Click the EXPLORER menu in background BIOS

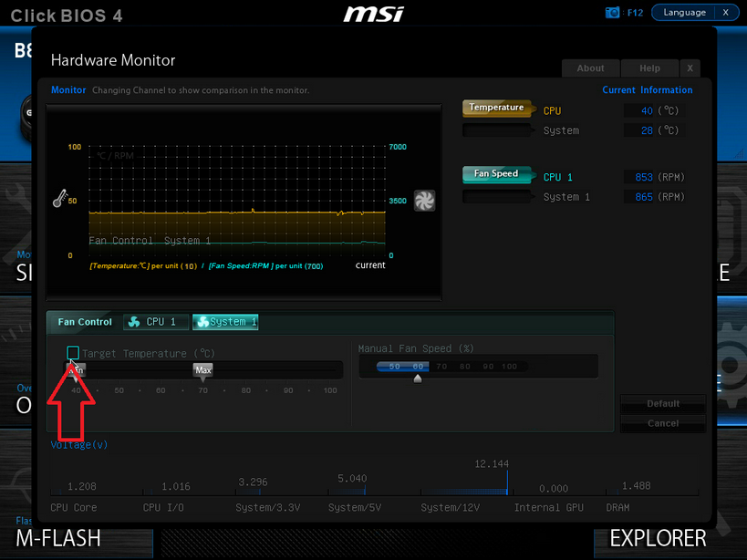658,539
